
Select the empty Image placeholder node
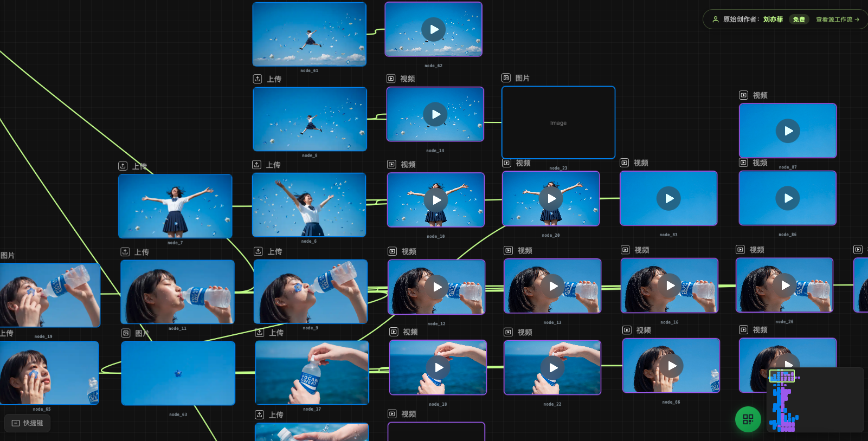click(x=558, y=123)
